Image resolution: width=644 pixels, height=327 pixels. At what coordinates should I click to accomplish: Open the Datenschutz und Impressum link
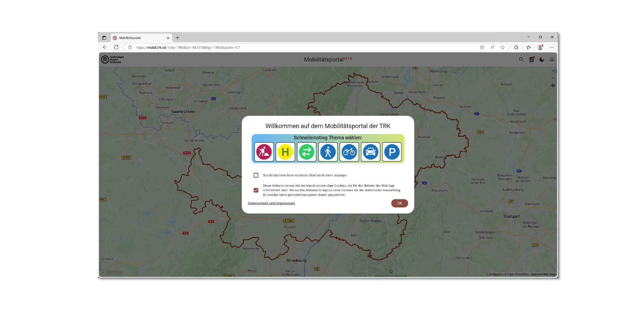(271, 203)
